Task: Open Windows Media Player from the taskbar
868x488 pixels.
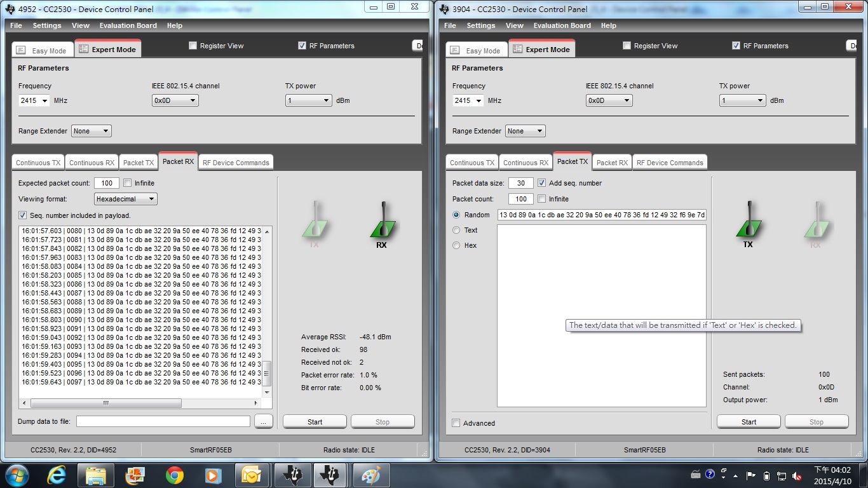Action: coord(213,475)
